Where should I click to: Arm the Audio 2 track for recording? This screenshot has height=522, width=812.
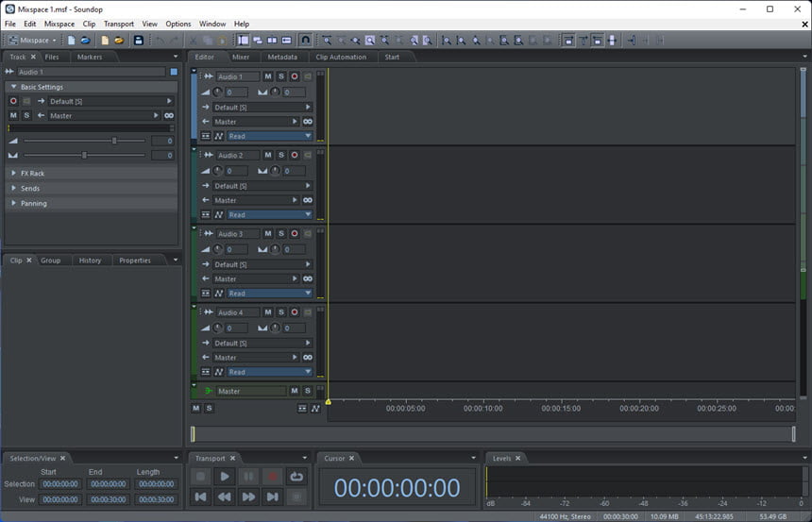click(295, 156)
